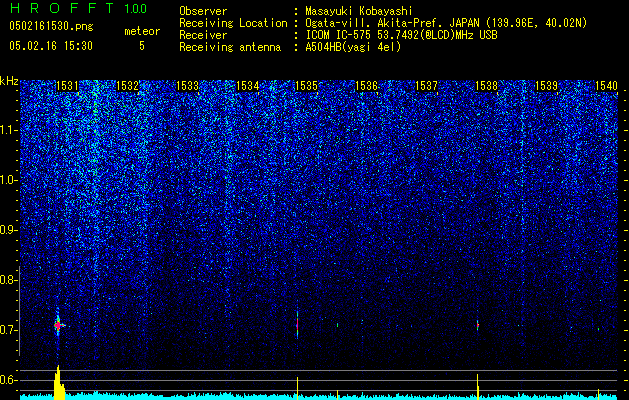Click the yellow power spike at 1535
The width and height of the screenshot is (629, 400).
[297, 388]
